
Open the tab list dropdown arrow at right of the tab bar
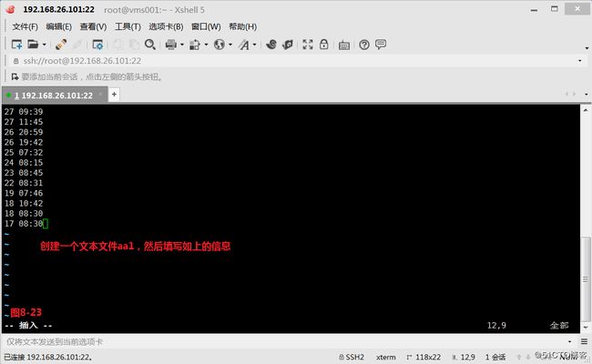586,94
